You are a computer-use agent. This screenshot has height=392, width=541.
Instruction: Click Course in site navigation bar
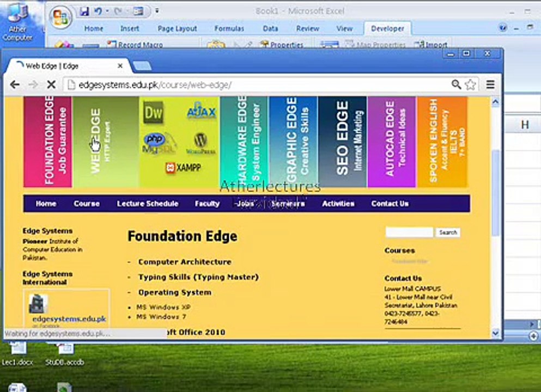(x=87, y=204)
